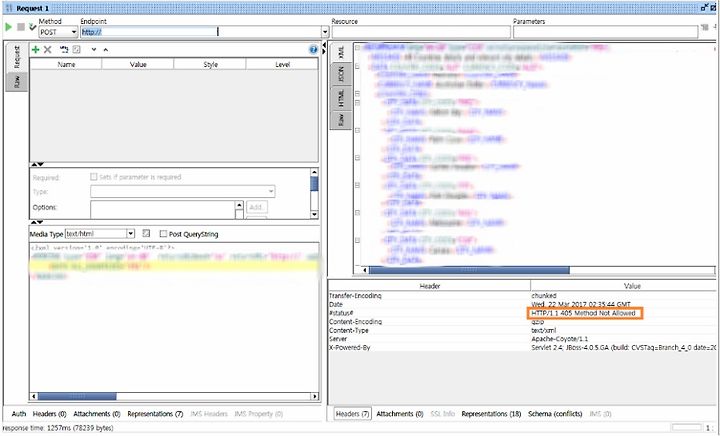The image size is (720, 436).
Task: Click the update parameters icon in the parameter toolbar
Action: pyautogui.click(x=64, y=50)
